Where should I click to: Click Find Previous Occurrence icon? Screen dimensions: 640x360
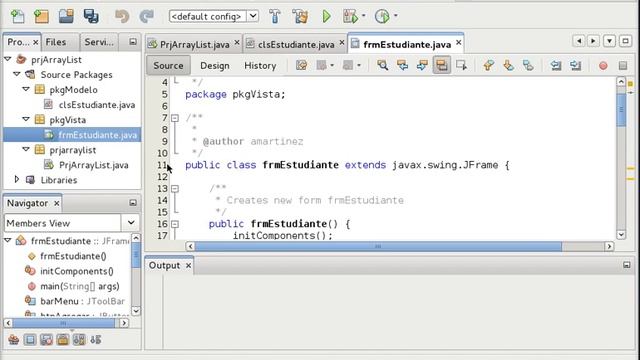pyautogui.click(x=402, y=65)
